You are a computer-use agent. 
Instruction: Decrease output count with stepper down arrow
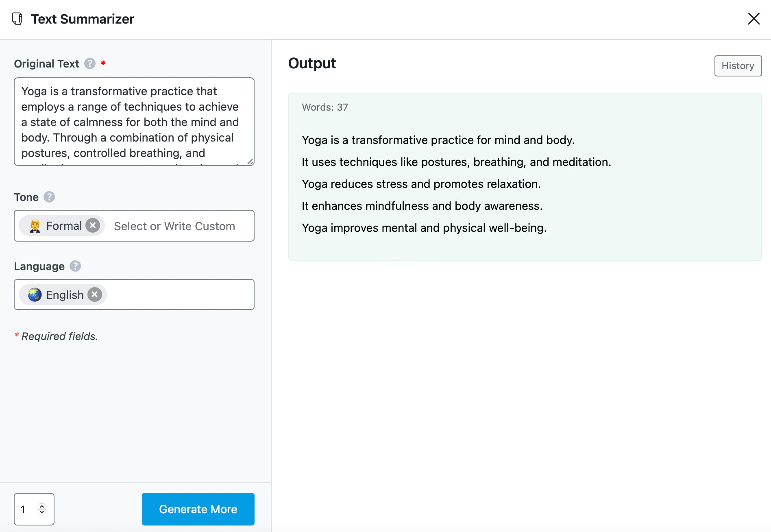(x=42, y=512)
